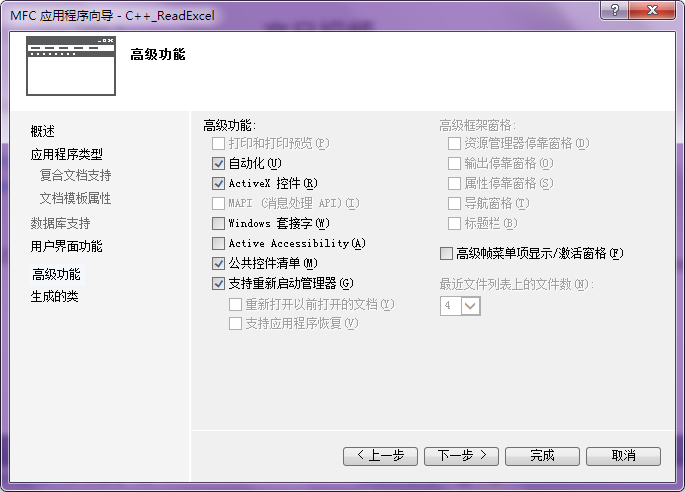The height and width of the screenshot is (492, 685).
Task: Click the 取消 button
Action: click(x=623, y=456)
